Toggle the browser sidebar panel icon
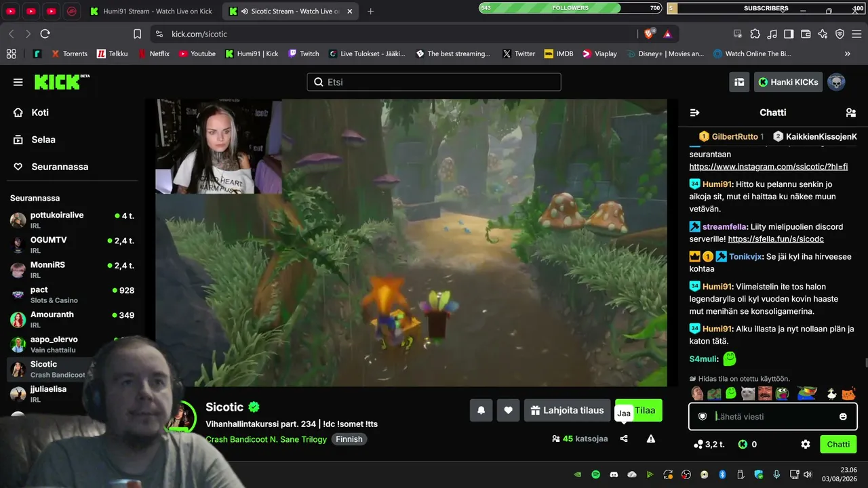 pos(789,34)
